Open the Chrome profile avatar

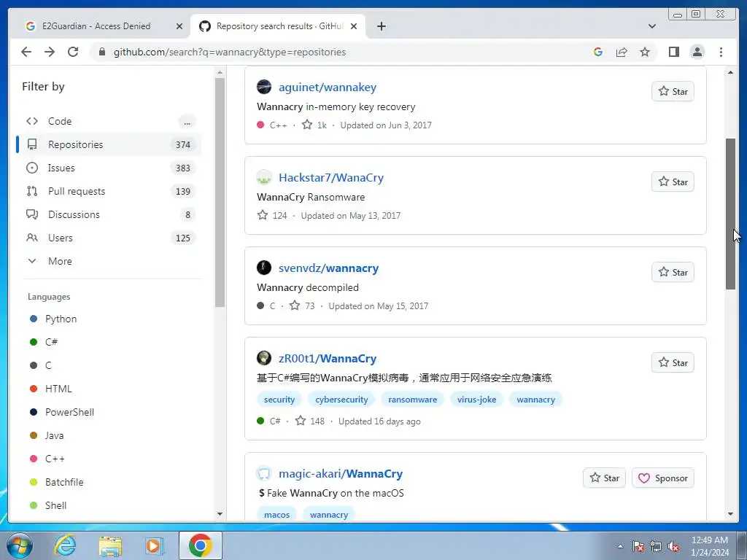[697, 52]
